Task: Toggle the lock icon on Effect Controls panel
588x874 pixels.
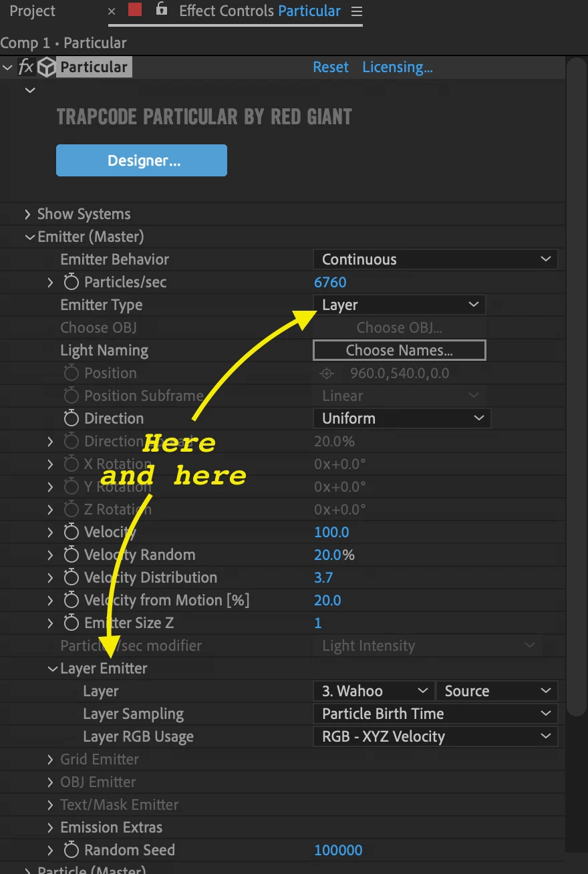Action: tap(161, 9)
